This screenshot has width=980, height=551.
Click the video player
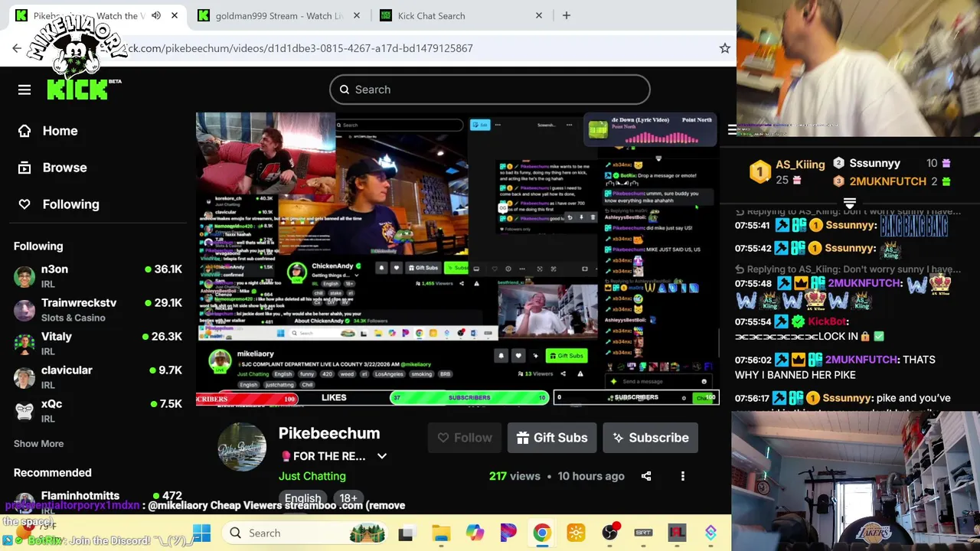click(x=457, y=259)
